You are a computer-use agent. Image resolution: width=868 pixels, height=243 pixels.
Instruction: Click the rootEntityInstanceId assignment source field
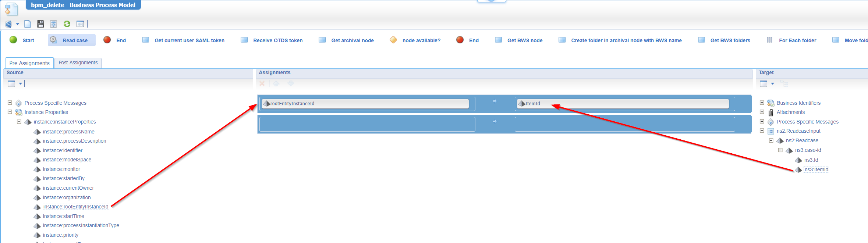365,104
